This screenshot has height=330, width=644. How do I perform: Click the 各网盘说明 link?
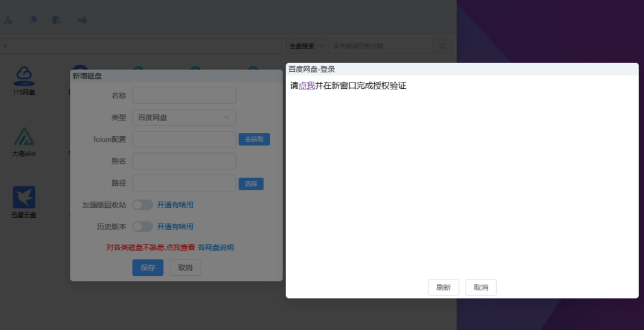coord(216,247)
